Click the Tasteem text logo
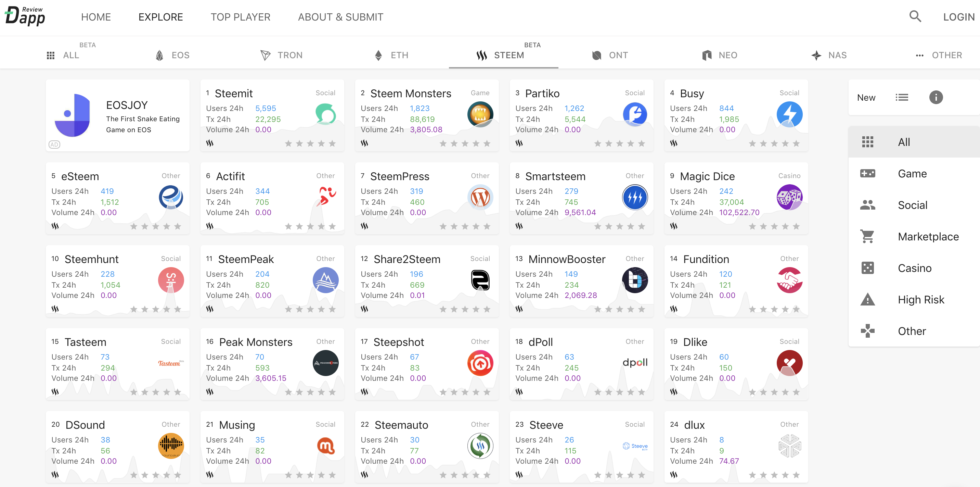Screen dimensions: 980x487 click(170, 363)
